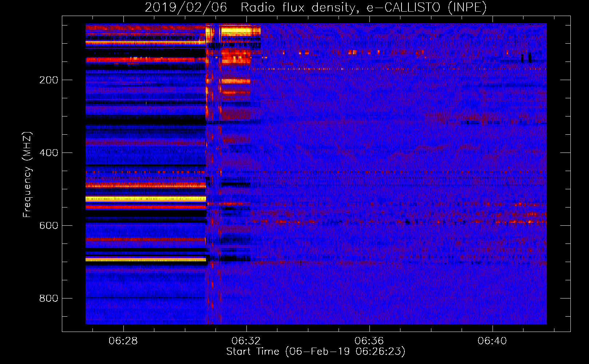Click the plot title '2019/02/06 Radio flux density'

316,7
